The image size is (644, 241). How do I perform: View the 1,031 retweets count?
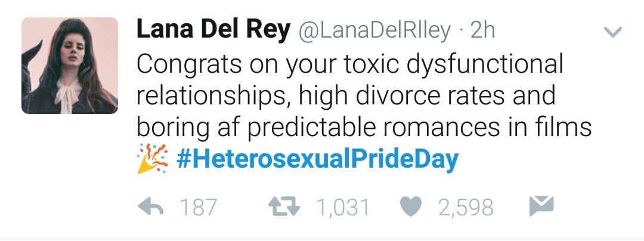click(x=342, y=208)
